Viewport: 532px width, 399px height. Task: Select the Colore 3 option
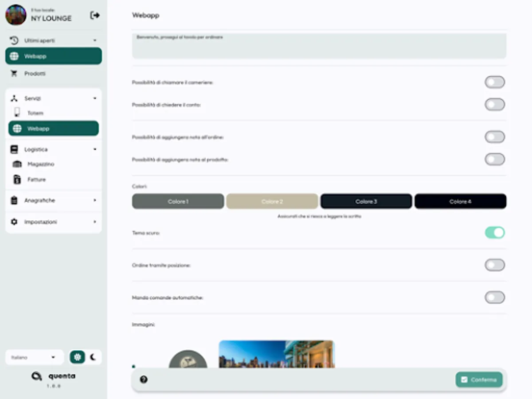[366, 201]
